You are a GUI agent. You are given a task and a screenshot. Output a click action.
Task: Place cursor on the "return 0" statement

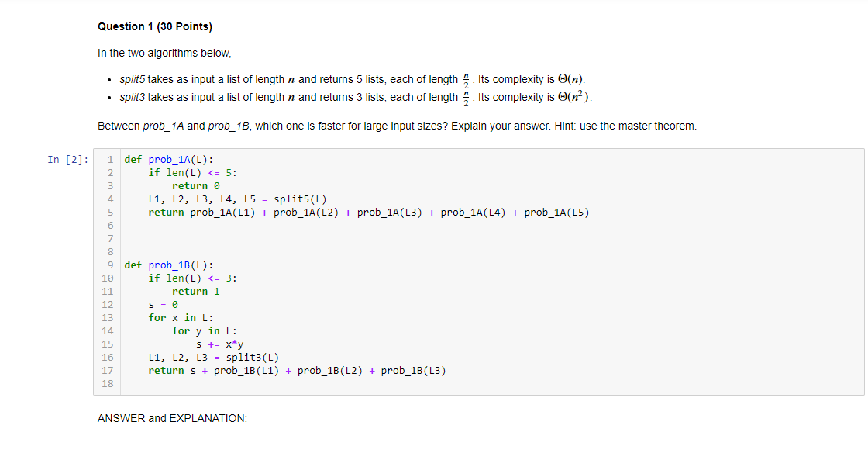pos(196,186)
